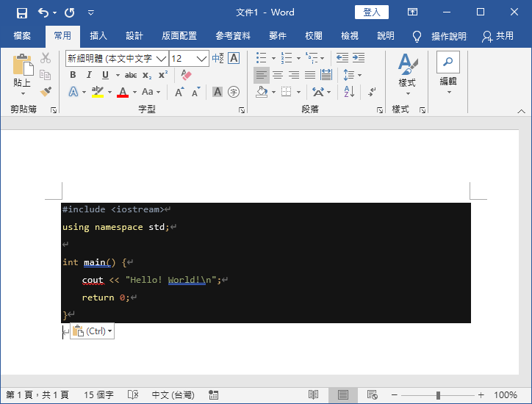532x404 pixels.
Task: Open the Find/Editing magnifier button
Action: tap(447, 62)
